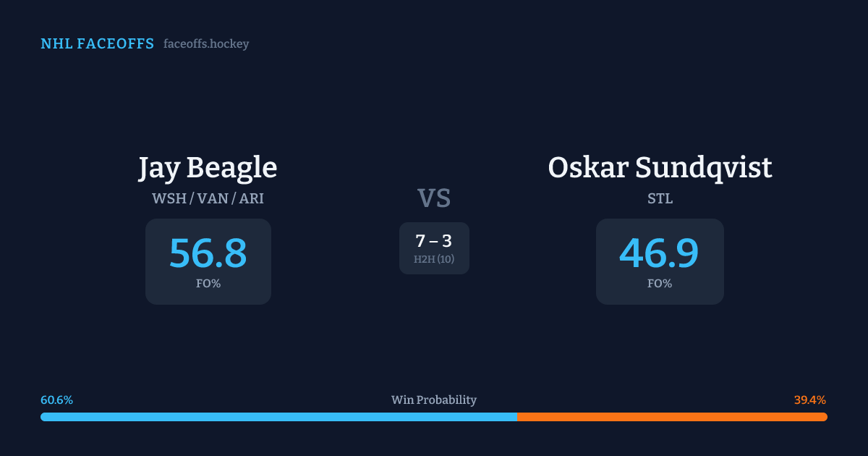Click the WSH / VAN / ARI team list
The width and height of the screenshot is (868, 456).
coord(208,198)
